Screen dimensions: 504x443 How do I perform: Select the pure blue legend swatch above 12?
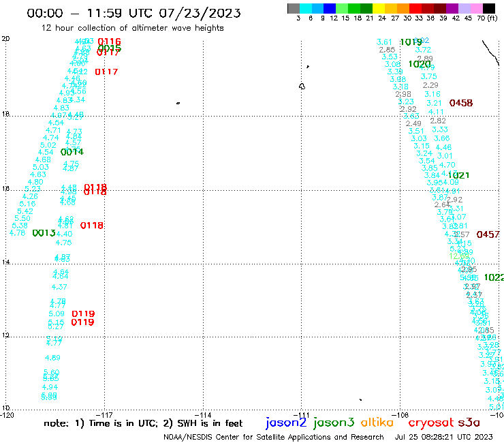330,8
